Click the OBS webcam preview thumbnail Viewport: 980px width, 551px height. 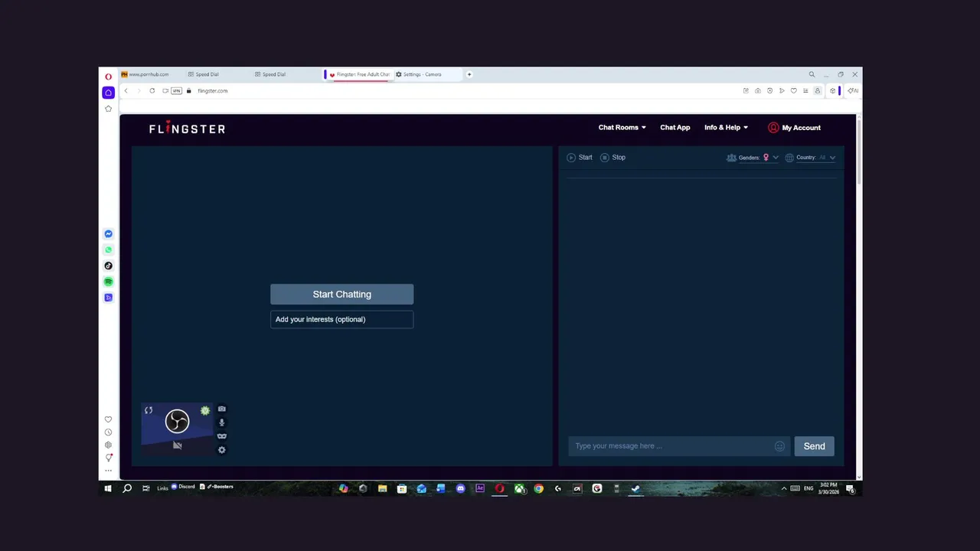click(177, 429)
